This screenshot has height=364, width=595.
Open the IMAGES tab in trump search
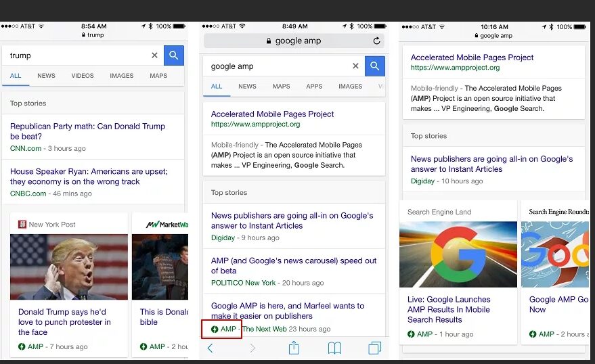tap(122, 76)
